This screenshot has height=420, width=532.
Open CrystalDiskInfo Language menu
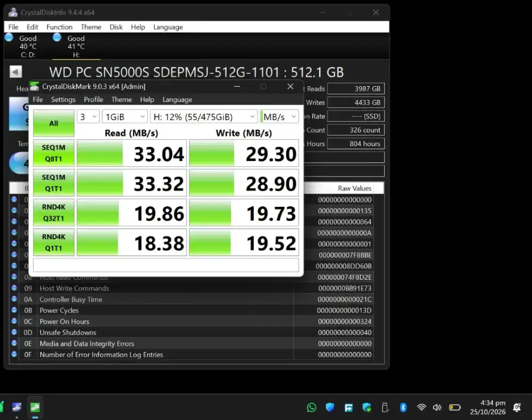(168, 27)
